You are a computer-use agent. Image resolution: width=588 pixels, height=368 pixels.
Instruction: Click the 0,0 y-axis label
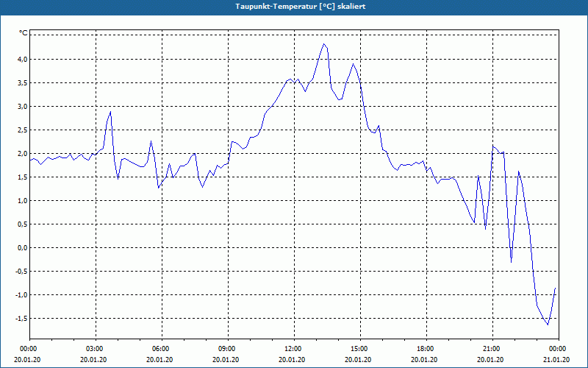coord(23,248)
